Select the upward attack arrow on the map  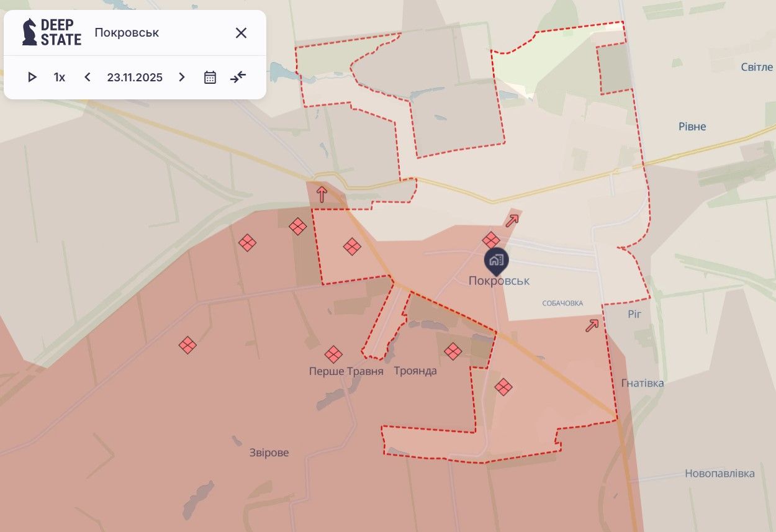[x=322, y=194]
